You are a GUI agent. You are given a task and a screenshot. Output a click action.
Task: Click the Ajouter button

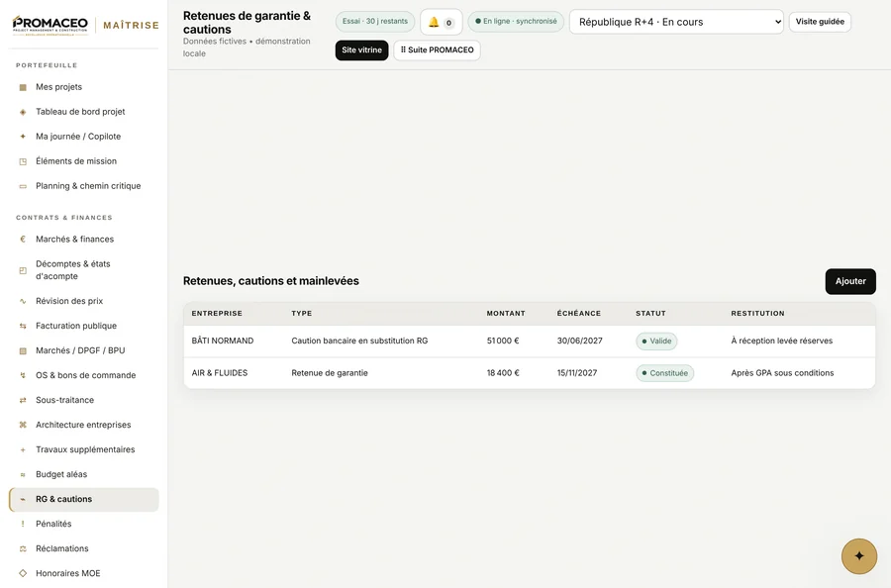coord(850,281)
